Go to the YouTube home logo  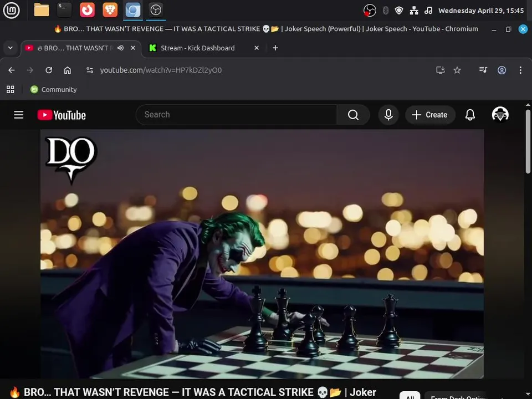(x=62, y=115)
